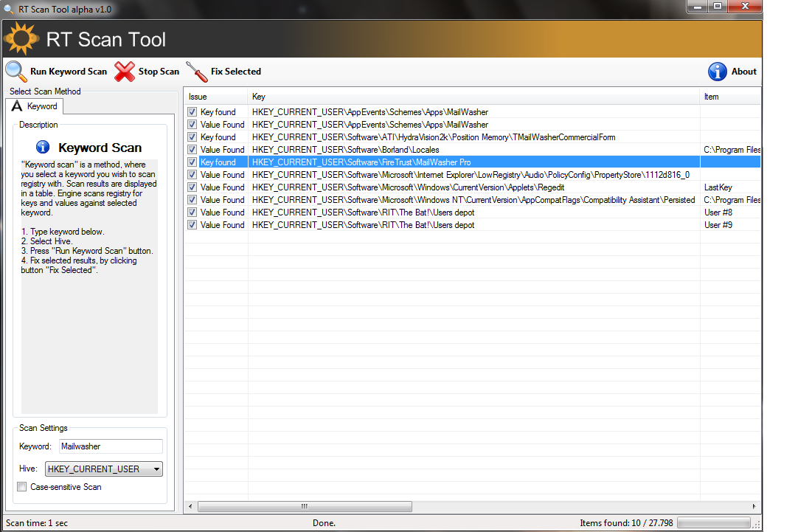Click the Run Keyword Scan label
The image size is (812, 532).
coord(69,72)
